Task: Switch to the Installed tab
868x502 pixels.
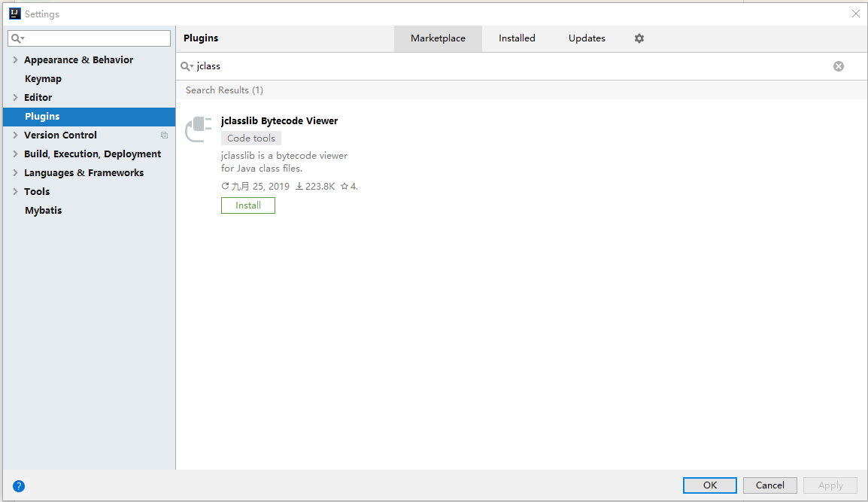Action: pyautogui.click(x=517, y=38)
